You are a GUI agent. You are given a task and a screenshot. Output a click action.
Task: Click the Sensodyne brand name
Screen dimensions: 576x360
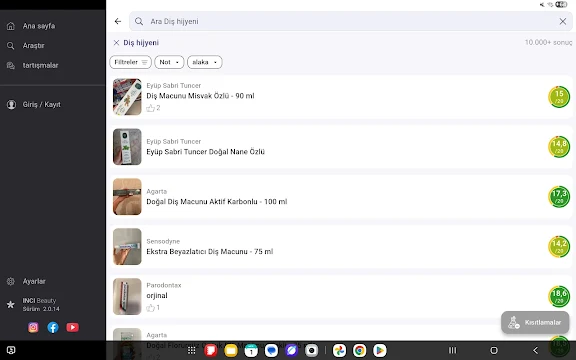coord(163,241)
